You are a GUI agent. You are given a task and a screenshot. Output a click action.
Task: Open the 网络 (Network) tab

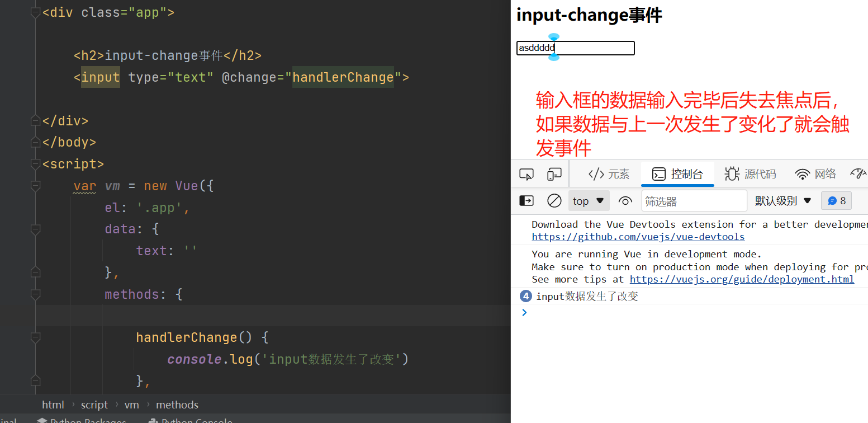pyautogui.click(x=815, y=174)
